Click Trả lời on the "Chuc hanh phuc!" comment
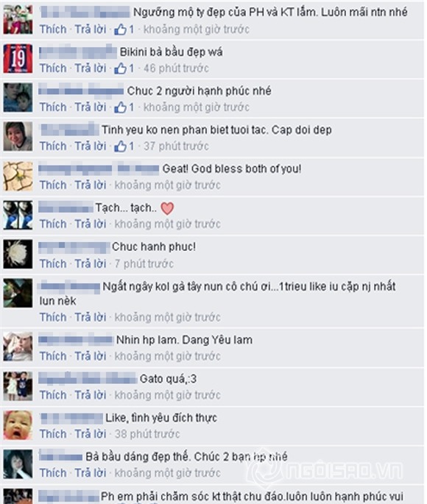Viewport: 427px width, 504px height. pyautogui.click(x=91, y=264)
